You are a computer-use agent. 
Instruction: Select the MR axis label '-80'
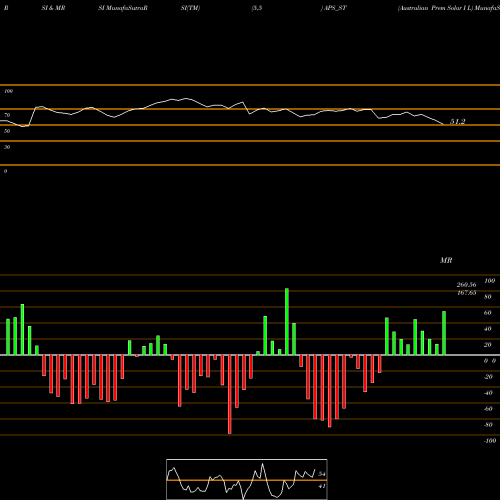[488, 425]
